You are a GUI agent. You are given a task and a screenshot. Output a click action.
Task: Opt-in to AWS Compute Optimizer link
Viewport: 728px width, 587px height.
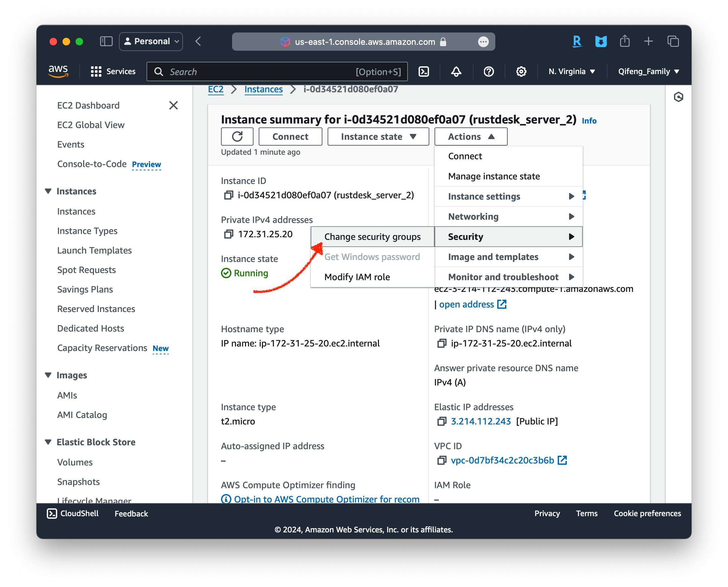click(326, 499)
